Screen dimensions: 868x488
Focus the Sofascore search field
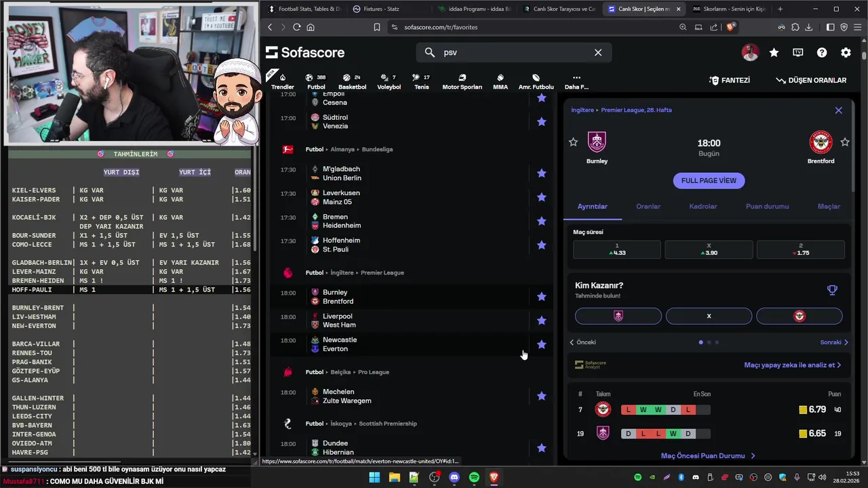pos(513,52)
